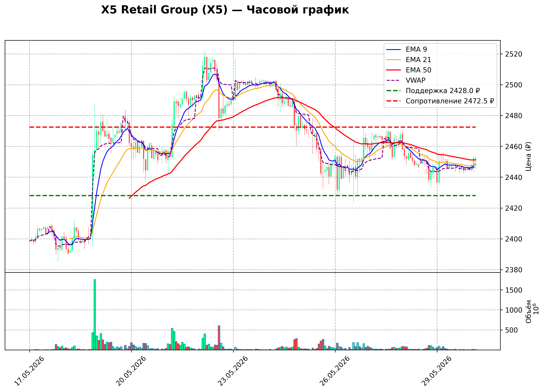Click the "Объём" volume axis label
This screenshot has width=545, height=392.
click(528, 311)
